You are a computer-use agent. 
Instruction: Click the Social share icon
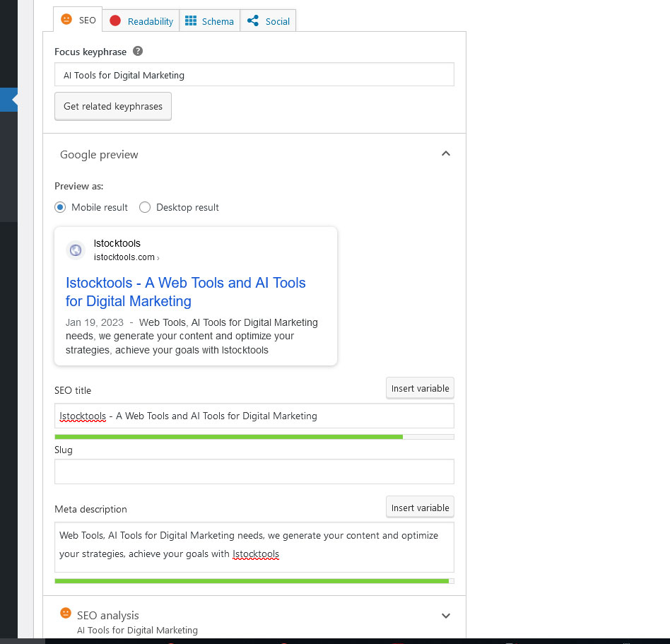point(253,21)
